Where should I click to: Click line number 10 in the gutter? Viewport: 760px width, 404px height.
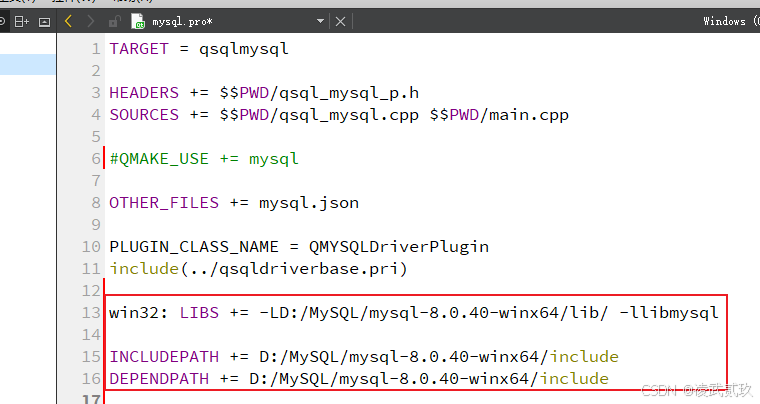pyautogui.click(x=91, y=247)
